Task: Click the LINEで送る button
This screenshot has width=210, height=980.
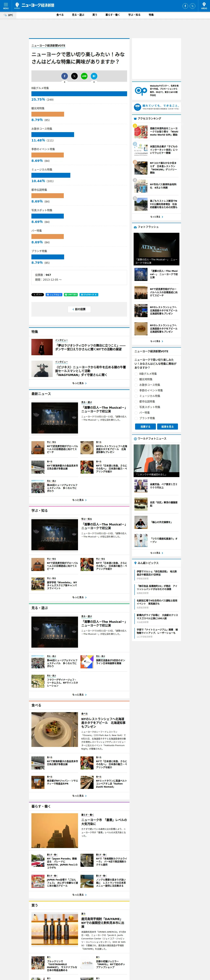Action: tap(71, 294)
